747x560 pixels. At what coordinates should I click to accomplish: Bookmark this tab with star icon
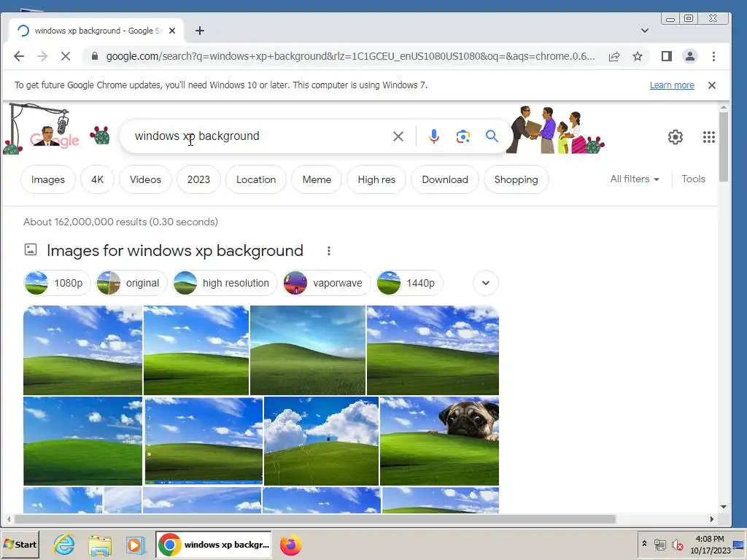point(638,56)
